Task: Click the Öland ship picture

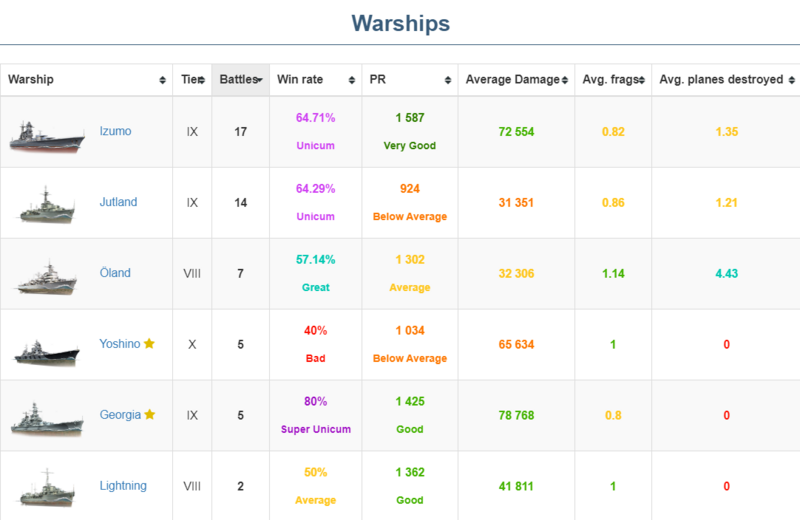Action: 46,275
